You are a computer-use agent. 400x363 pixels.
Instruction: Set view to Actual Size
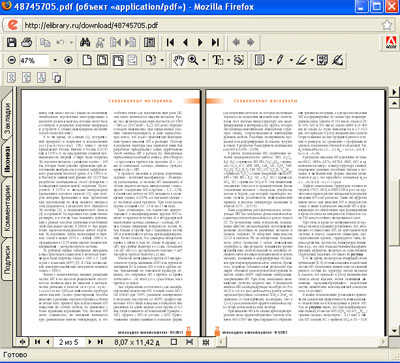[87, 60]
